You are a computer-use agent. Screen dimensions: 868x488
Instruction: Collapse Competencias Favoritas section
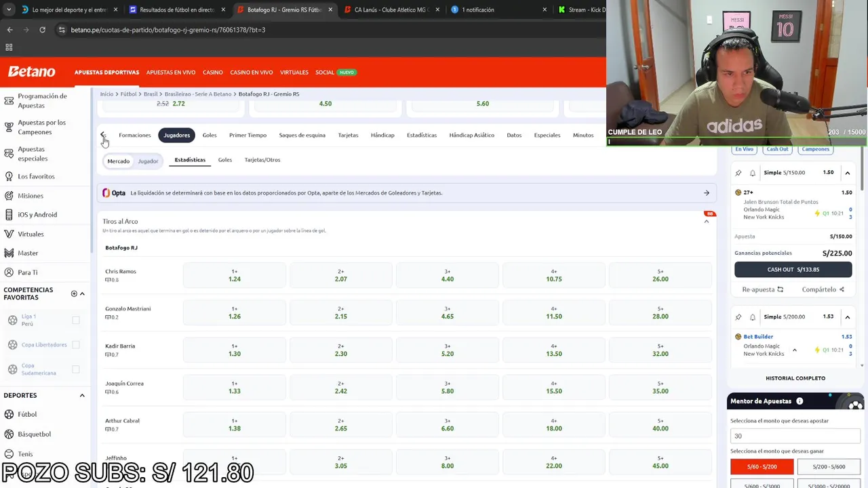click(x=82, y=293)
